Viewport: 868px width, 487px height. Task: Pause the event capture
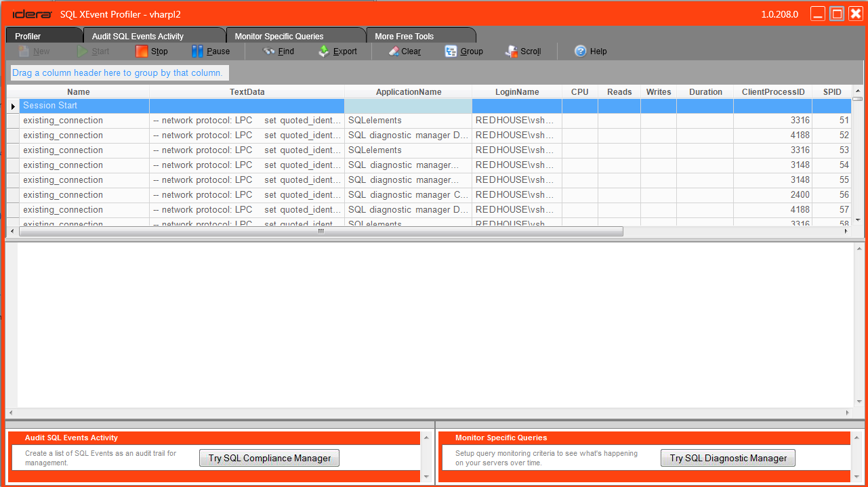(211, 51)
